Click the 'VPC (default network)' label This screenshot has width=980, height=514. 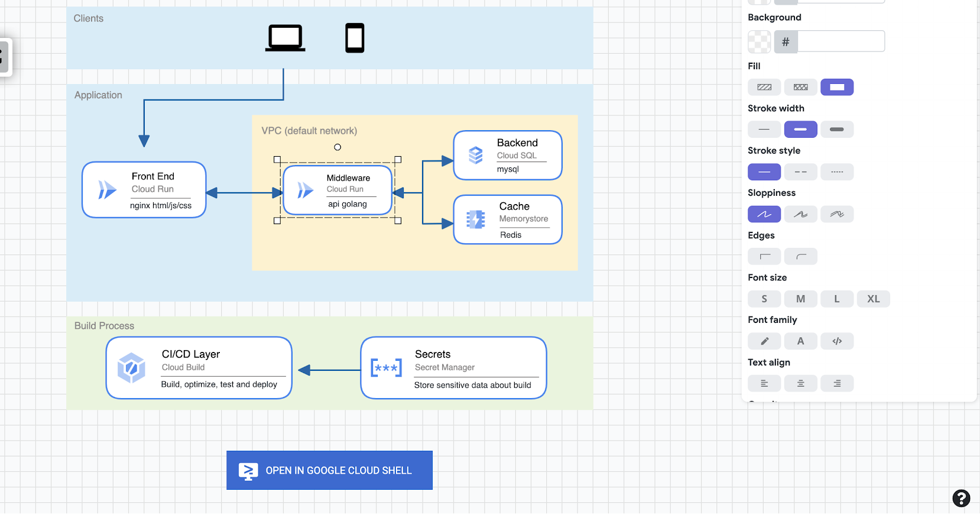coord(309,131)
